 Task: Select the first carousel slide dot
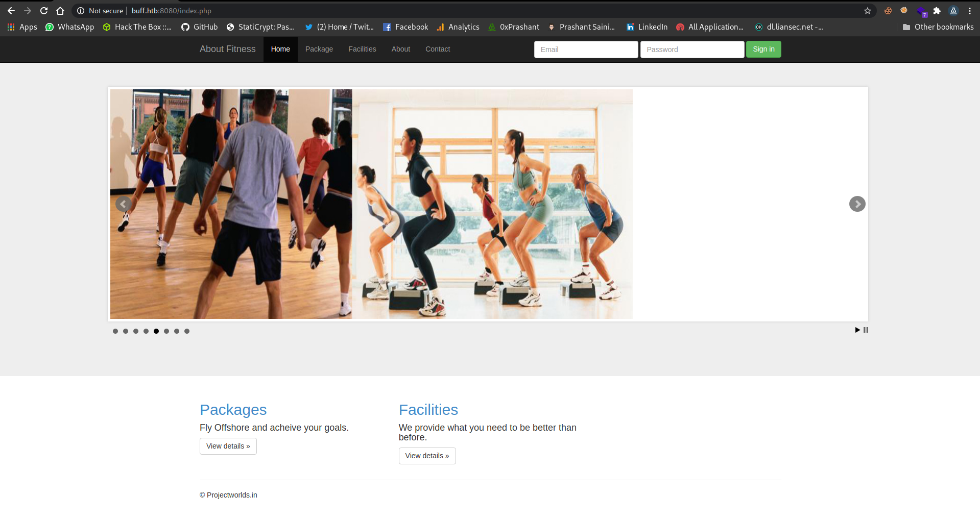tap(115, 331)
